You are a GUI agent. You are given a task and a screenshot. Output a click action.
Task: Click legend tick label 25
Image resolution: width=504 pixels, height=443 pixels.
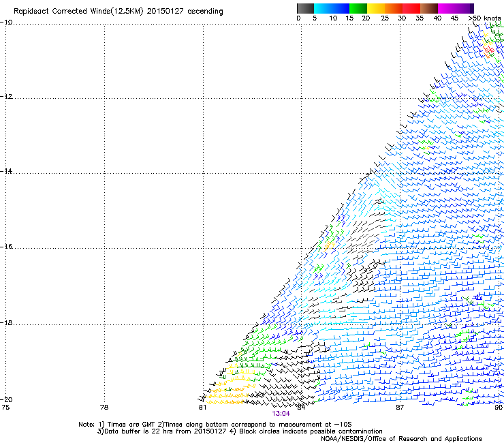point(385,18)
